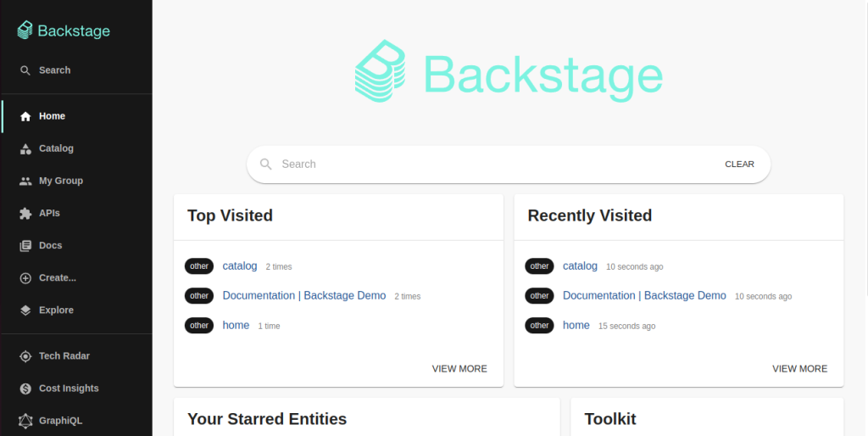Select the Cost Insights menu item
This screenshot has height=436, width=868.
69,388
